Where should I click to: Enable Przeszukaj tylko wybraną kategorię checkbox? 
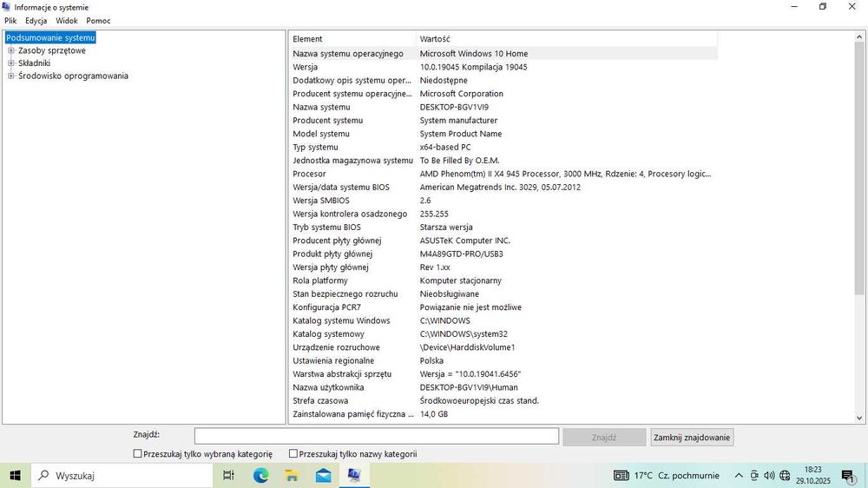click(x=137, y=453)
